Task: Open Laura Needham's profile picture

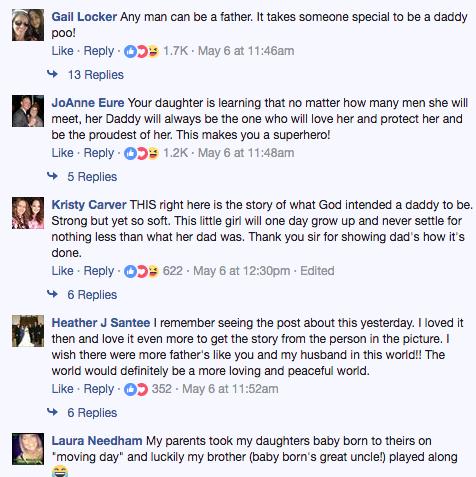Action: pos(28,449)
